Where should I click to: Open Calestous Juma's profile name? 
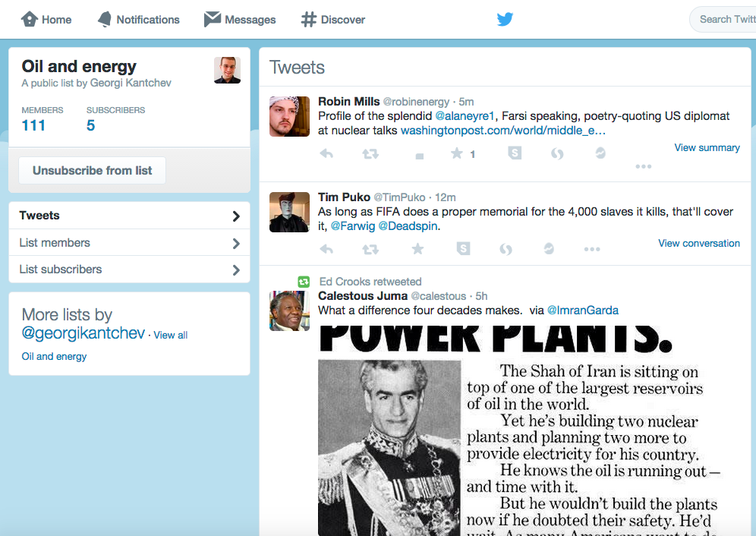363,296
